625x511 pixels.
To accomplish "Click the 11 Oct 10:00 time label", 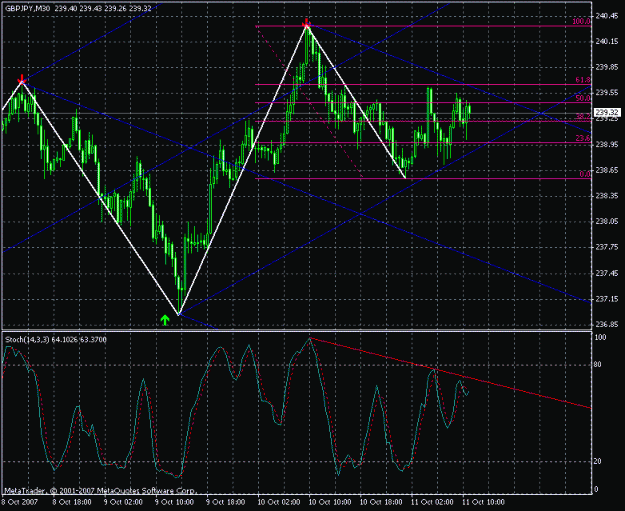I will tap(483, 502).
